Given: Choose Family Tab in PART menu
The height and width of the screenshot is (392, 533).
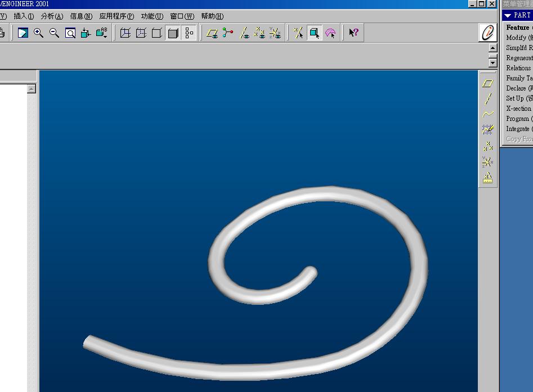Looking at the screenshot, I should pyautogui.click(x=519, y=78).
